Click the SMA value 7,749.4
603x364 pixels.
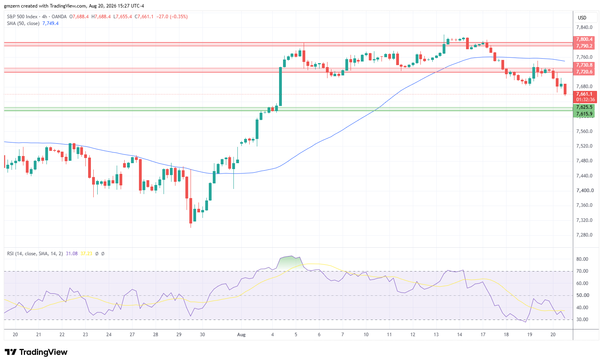[50, 23]
